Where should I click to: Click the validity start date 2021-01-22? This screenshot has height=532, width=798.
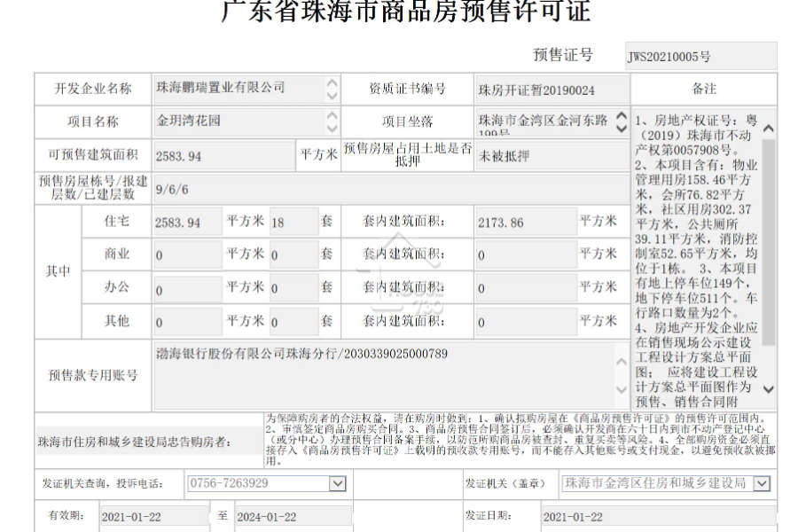pos(154,517)
